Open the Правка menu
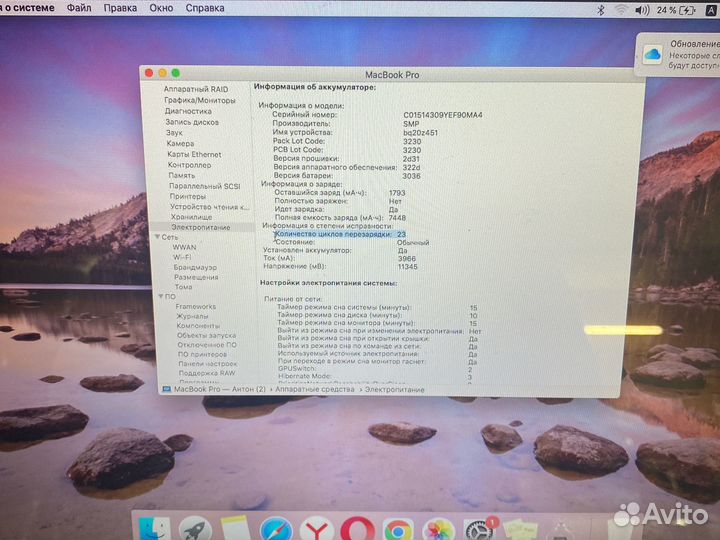 click(120, 8)
